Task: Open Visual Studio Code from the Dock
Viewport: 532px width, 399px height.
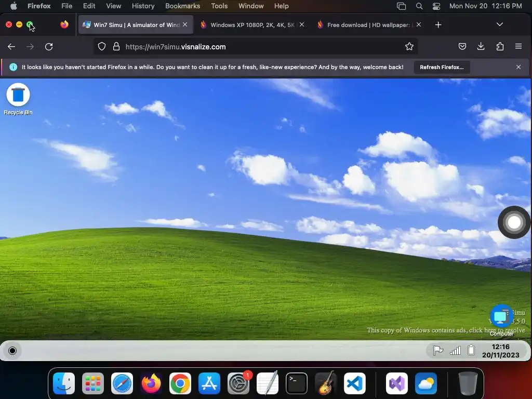Action: click(x=354, y=383)
